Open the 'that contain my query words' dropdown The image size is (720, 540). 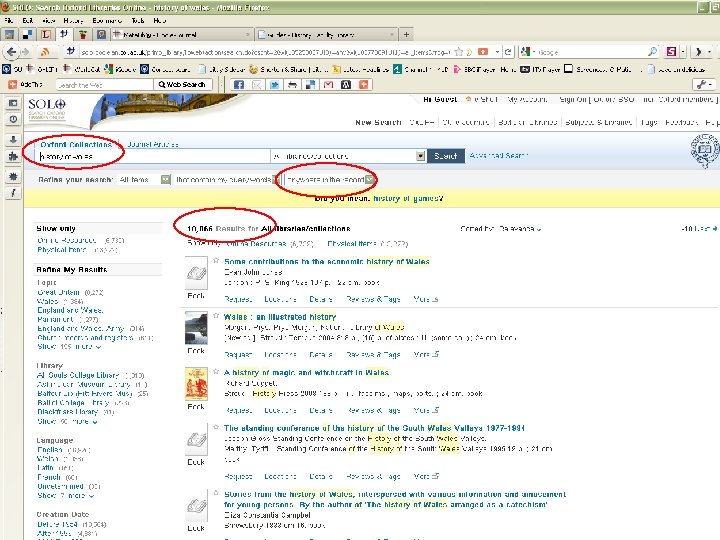tap(226, 180)
